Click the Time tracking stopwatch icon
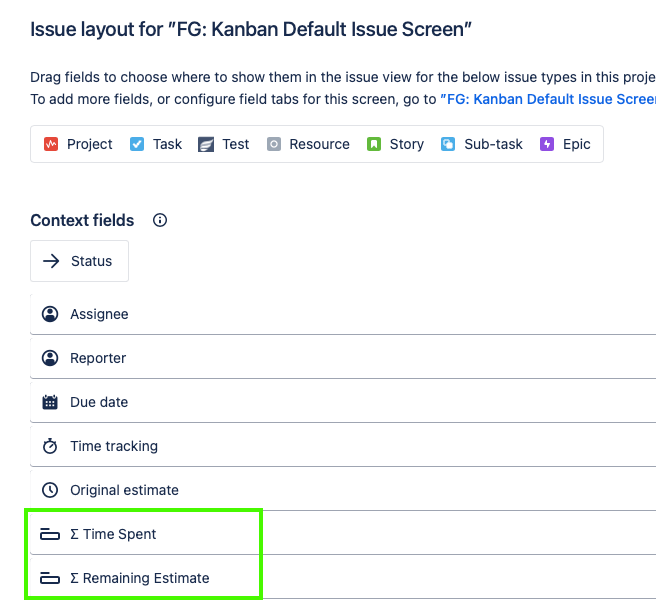This screenshot has width=656, height=612. 50,446
